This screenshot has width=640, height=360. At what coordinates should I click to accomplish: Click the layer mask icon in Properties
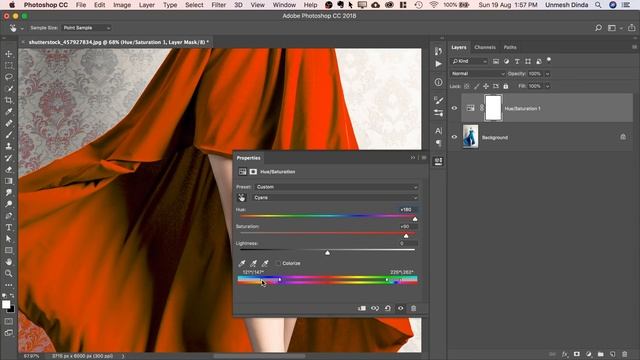(253, 172)
